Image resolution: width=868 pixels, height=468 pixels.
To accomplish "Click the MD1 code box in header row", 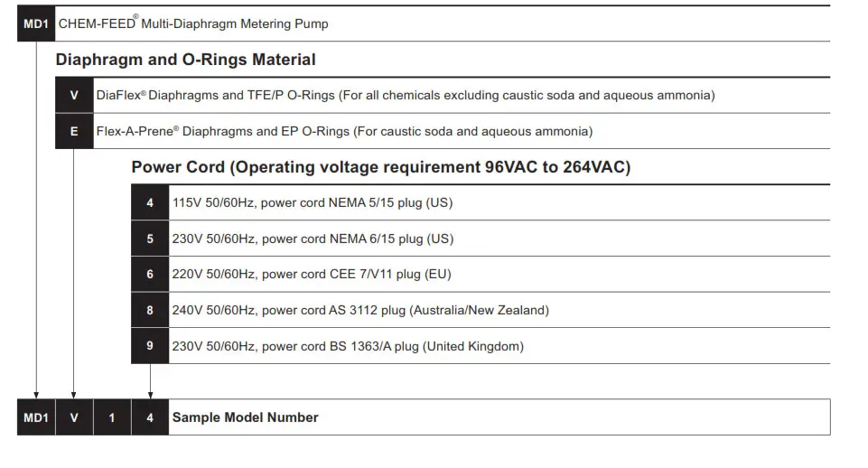I will coord(36,23).
